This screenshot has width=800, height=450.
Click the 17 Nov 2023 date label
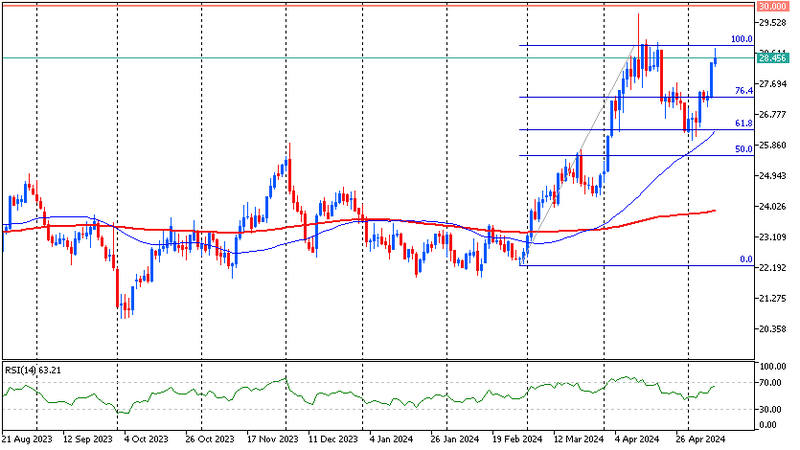tap(272, 439)
